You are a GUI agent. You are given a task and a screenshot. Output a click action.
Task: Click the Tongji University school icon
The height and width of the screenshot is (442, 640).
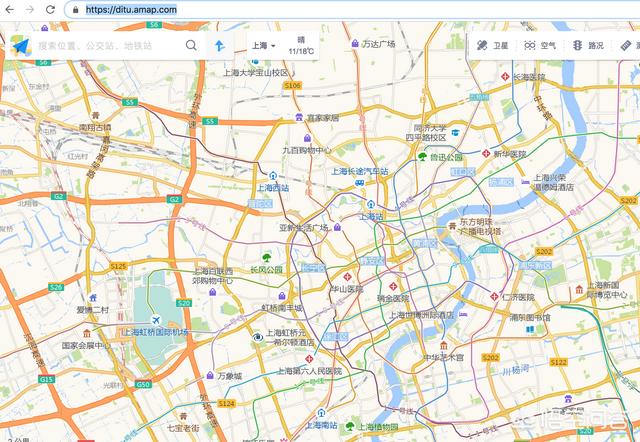(455, 133)
